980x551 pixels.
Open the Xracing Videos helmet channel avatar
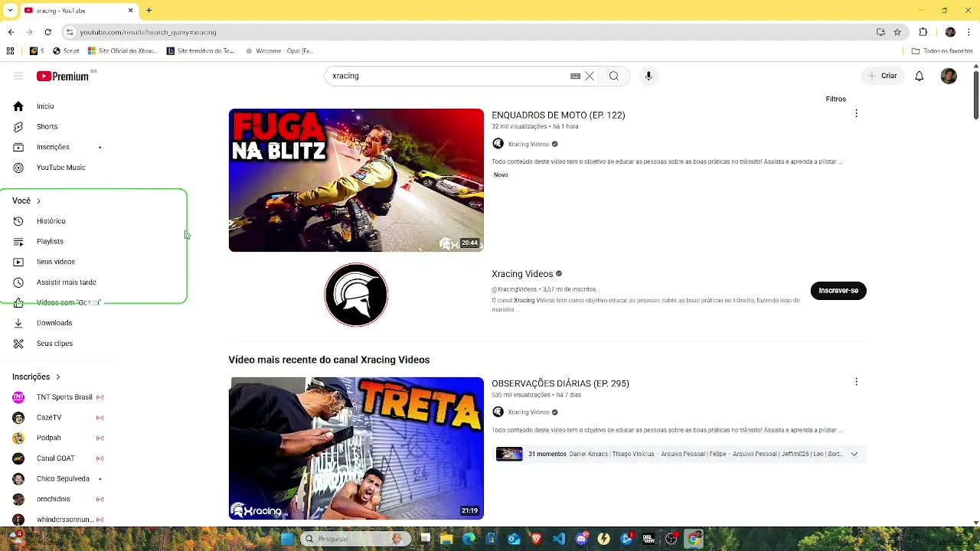click(356, 295)
